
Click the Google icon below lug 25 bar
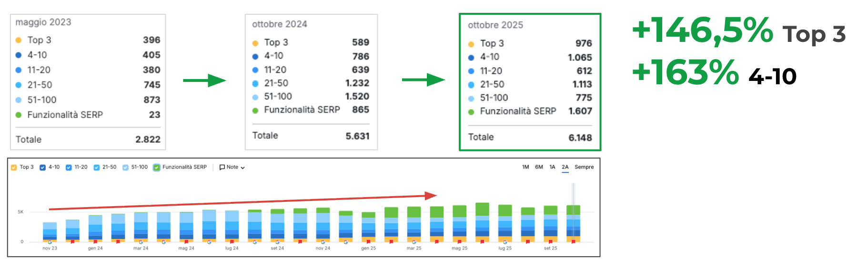click(505, 242)
